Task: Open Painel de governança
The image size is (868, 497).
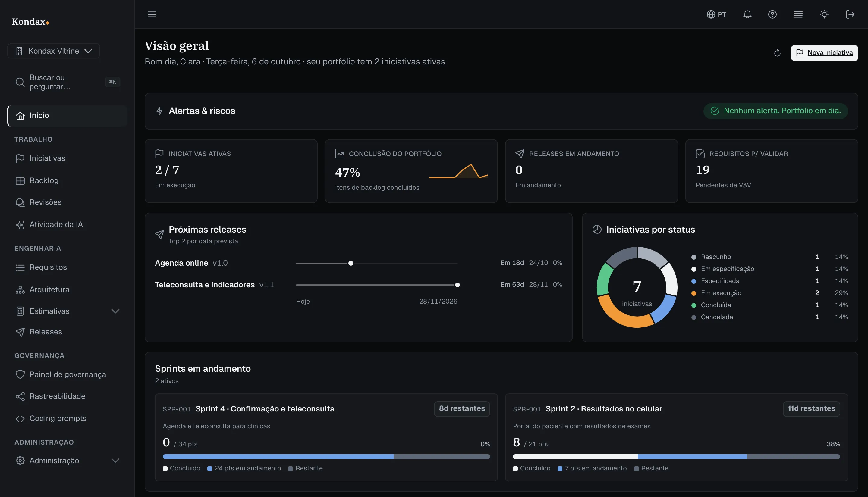Action: point(67,374)
